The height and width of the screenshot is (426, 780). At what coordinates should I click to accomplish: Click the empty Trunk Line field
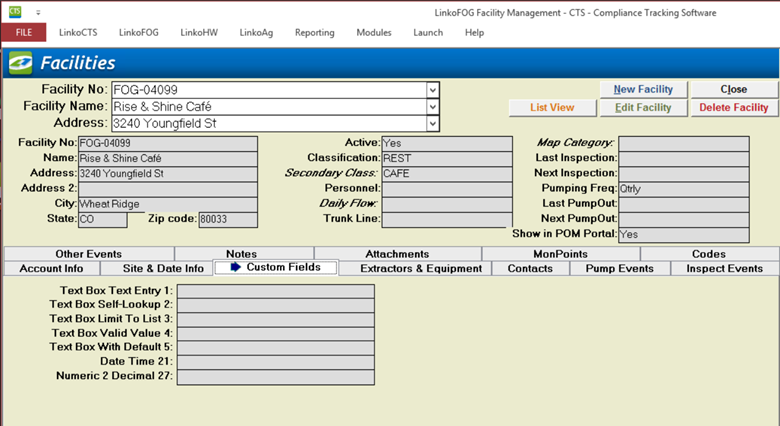coord(447,219)
